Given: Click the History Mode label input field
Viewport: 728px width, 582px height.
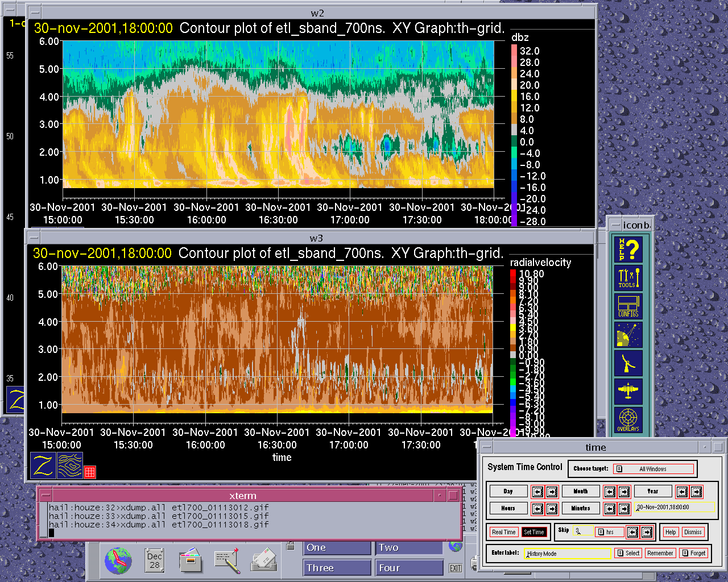Looking at the screenshot, I should click(567, 553).
